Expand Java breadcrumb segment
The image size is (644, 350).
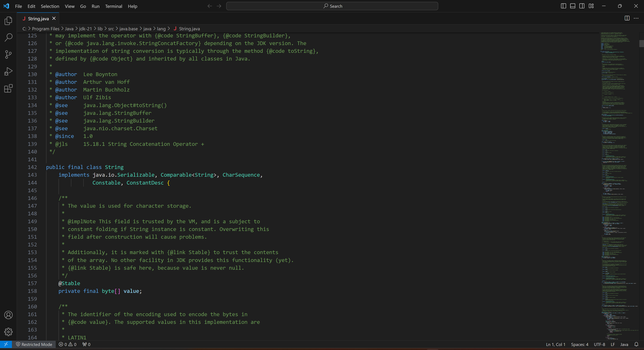[69, 29]
